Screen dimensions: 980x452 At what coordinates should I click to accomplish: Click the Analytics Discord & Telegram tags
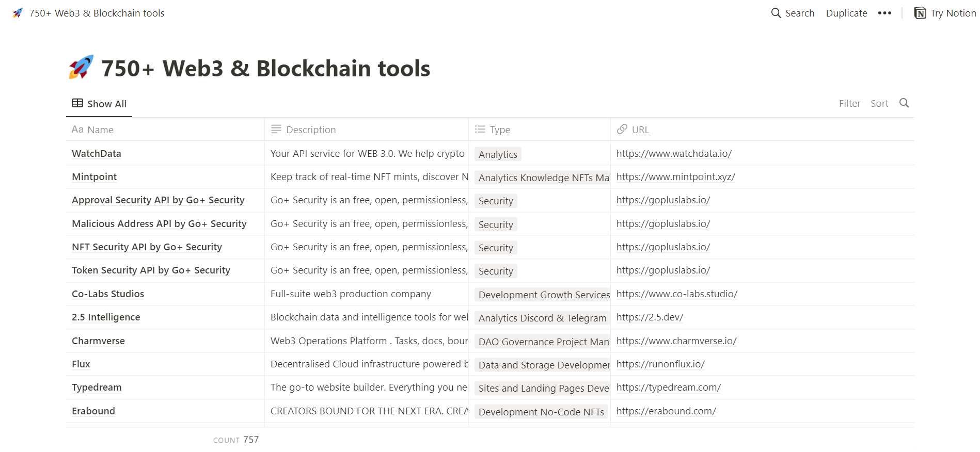[x=542, y=318]
